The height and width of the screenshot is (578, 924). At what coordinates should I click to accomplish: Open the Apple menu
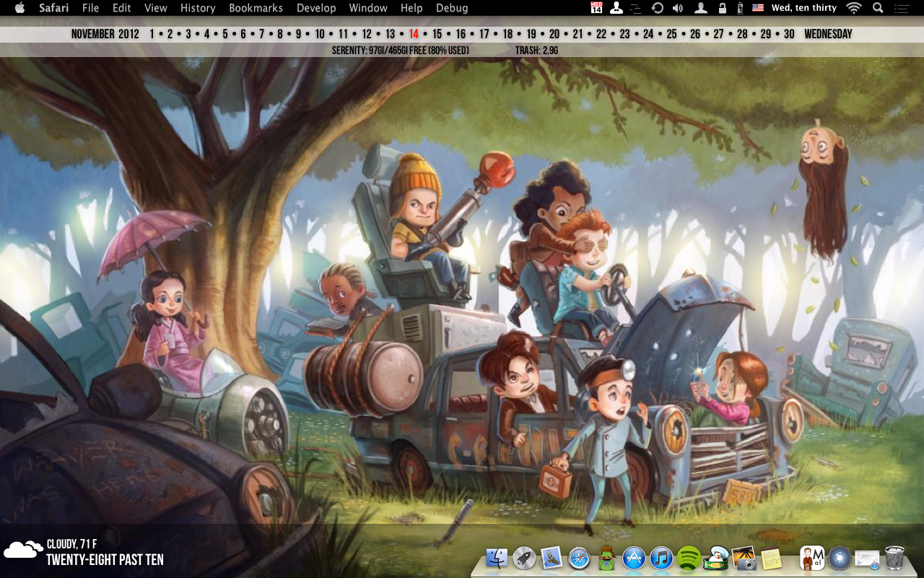pos(19,8)
